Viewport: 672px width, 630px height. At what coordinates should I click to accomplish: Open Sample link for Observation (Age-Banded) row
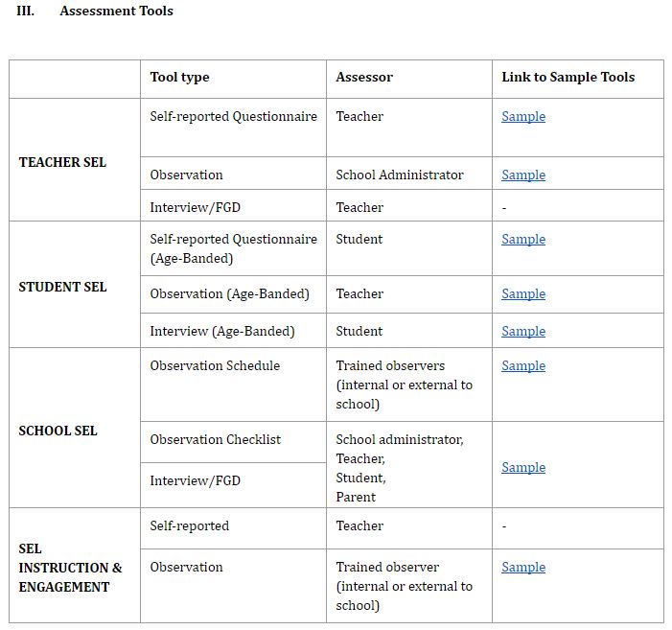point(523,294)
